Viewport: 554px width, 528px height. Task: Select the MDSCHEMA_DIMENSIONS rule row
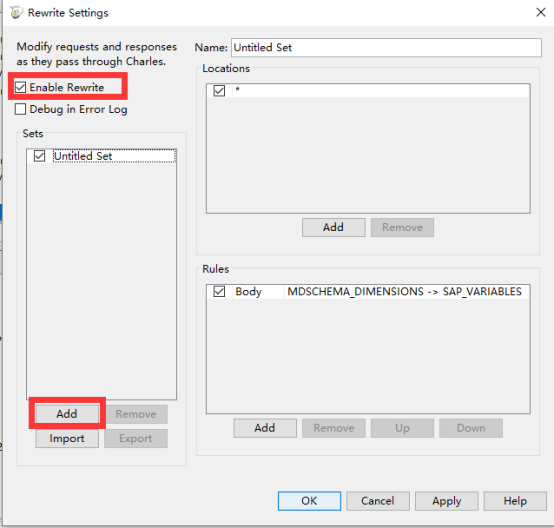[368, 292]
